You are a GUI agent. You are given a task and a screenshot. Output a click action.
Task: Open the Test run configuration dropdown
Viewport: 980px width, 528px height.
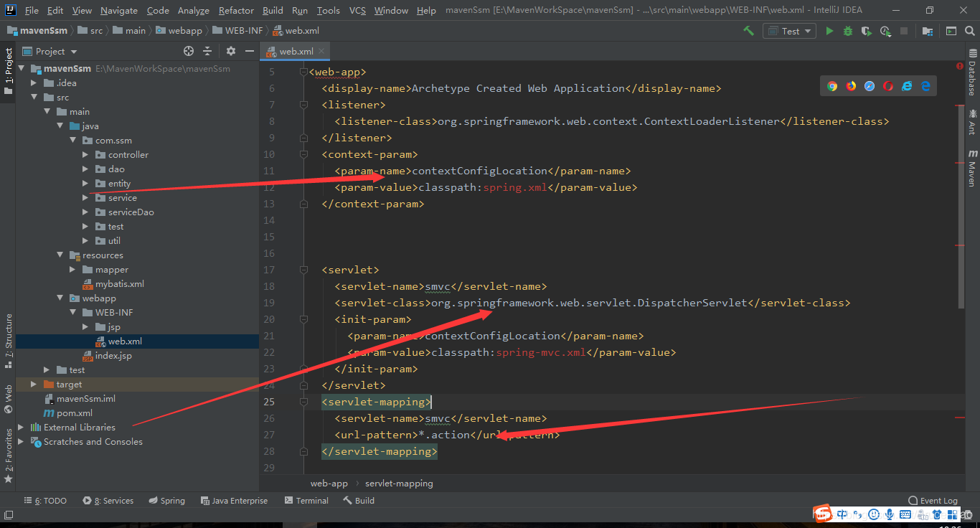(x=790, y=31)
